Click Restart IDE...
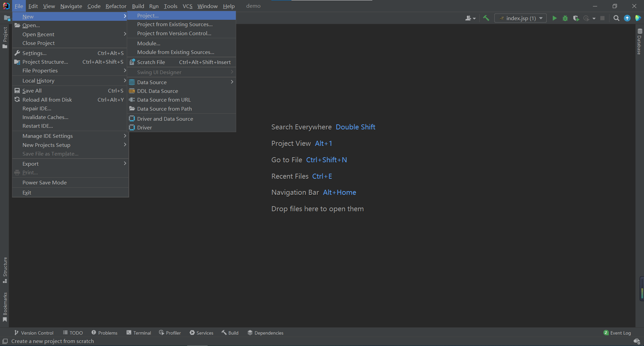 click(x=70, y=126)
